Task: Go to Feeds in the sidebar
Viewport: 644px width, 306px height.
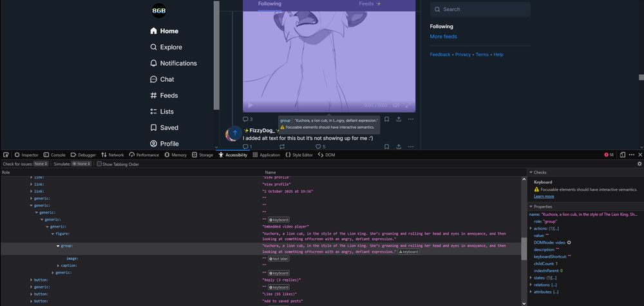Action: (164, 95)
